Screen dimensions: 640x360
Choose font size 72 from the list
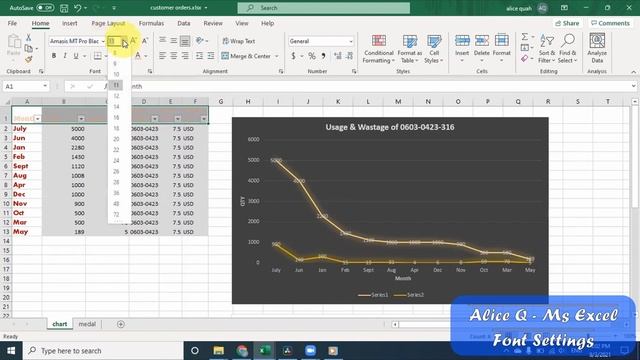[116, 214]
